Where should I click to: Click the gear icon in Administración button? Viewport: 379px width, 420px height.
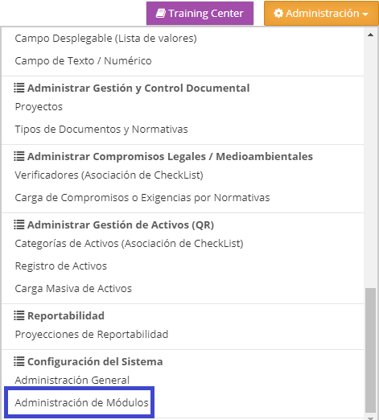coord(278,14)
